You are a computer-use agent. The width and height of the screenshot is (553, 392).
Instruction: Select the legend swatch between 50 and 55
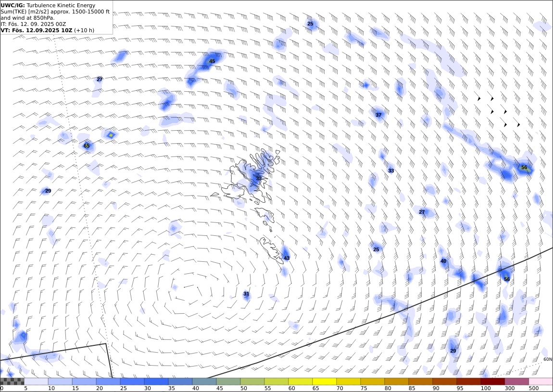click(252, 381)
